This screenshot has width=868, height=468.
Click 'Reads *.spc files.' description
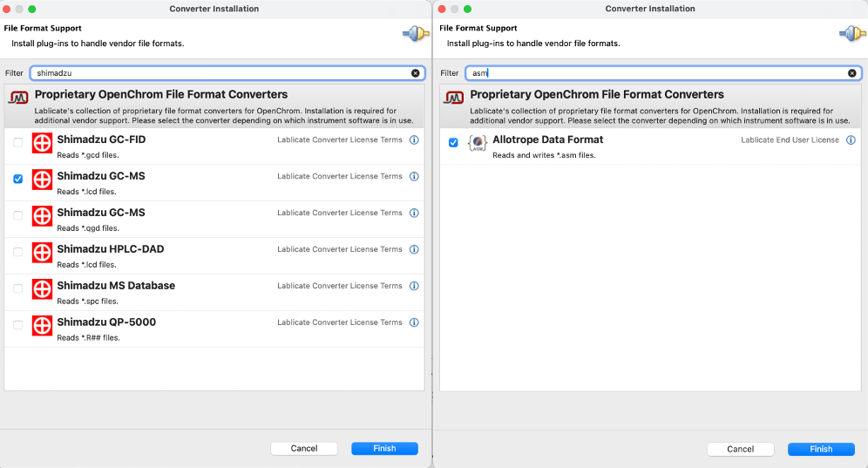point(87,302)
